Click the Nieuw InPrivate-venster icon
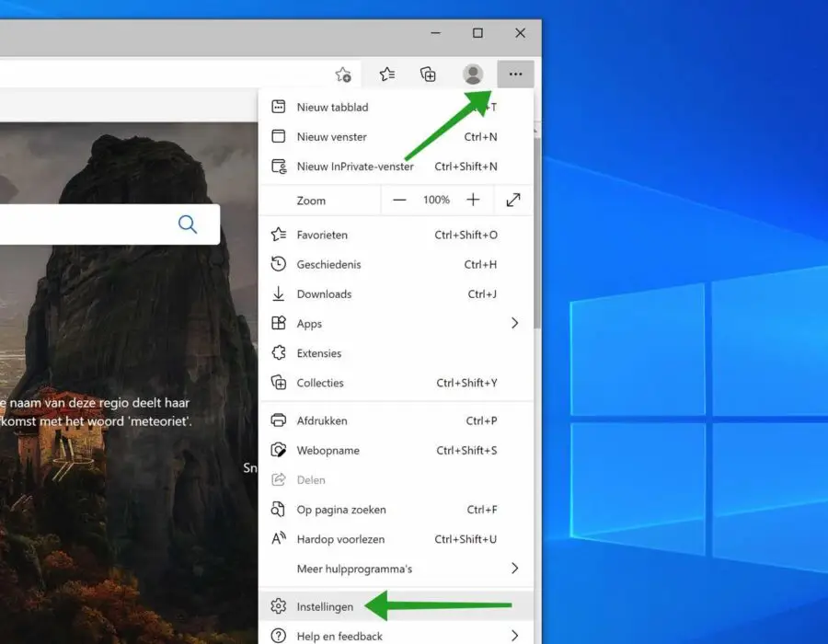Screen dimensions: 828x644 coord(279,167)
